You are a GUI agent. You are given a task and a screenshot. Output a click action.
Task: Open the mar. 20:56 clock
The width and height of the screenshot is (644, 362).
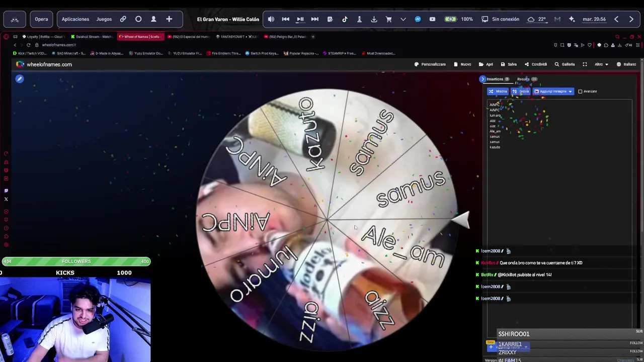coord(594,19)
